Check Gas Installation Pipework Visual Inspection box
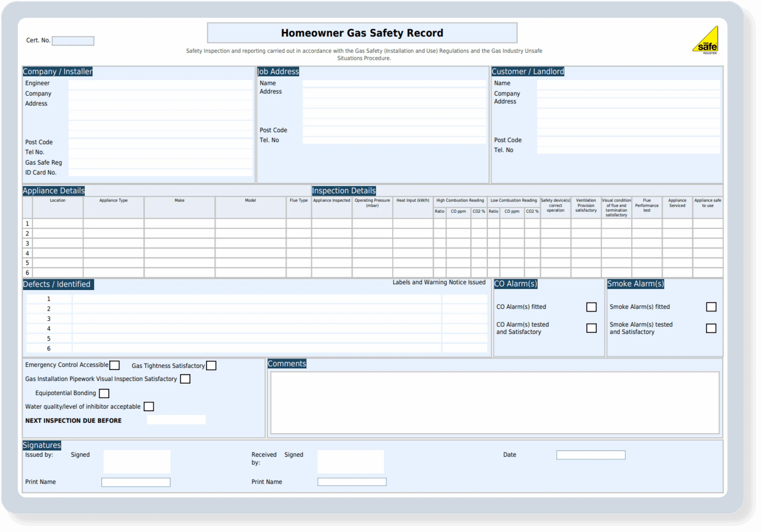Viewport: 762px width, 532px height. (185, 379)
